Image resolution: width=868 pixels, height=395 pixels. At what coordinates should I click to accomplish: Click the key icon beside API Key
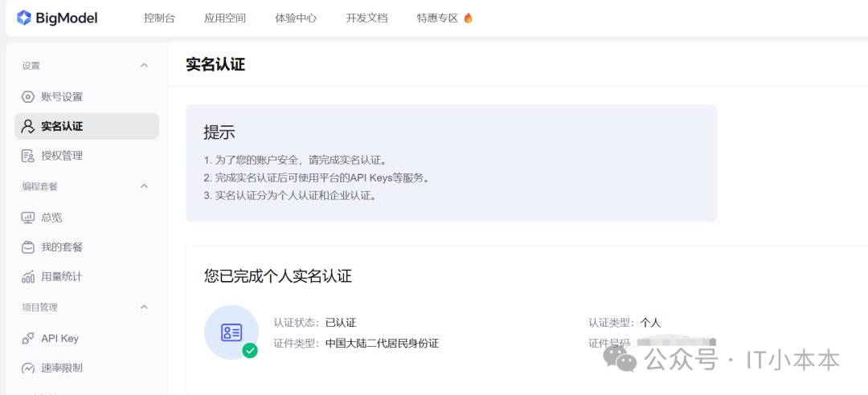[x=27, y=338]
